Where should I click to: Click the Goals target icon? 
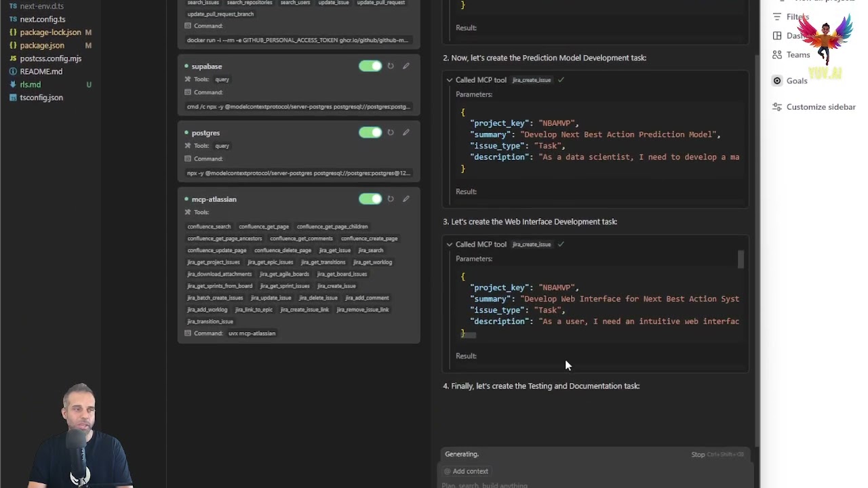tap(777, 81)
